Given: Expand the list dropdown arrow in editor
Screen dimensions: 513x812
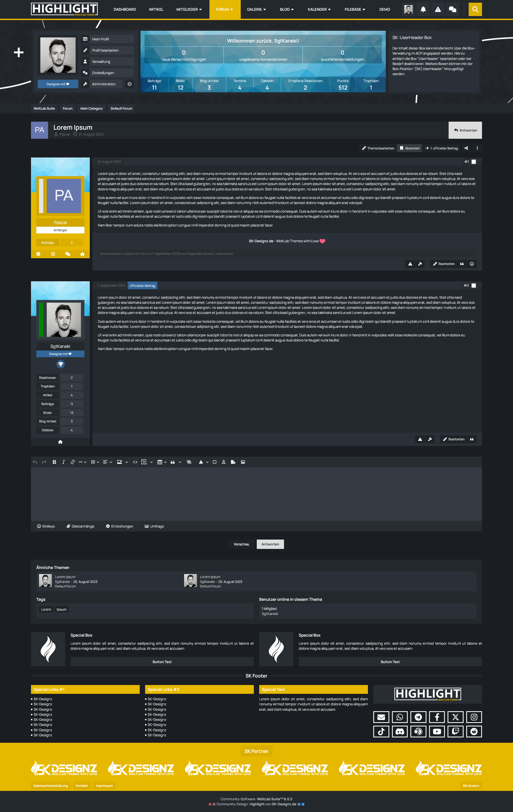Looking at the screenshot, I should tap(98, 462).
